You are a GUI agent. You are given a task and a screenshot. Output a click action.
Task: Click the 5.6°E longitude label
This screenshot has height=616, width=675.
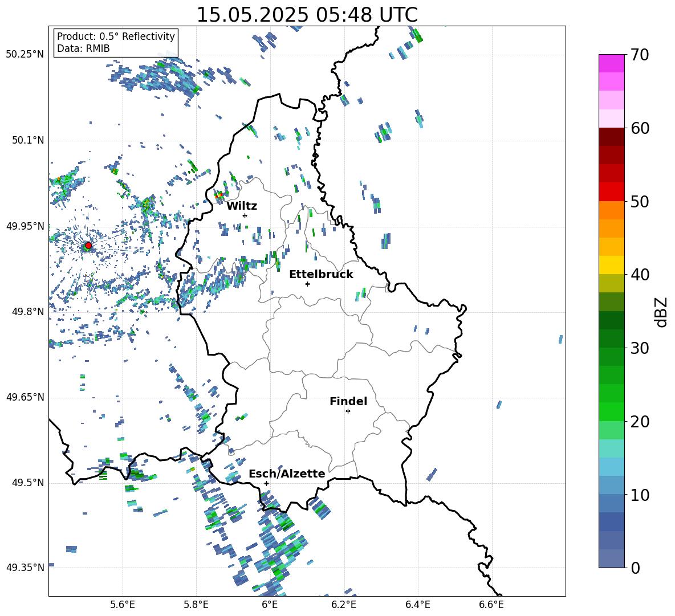(123, 605)
